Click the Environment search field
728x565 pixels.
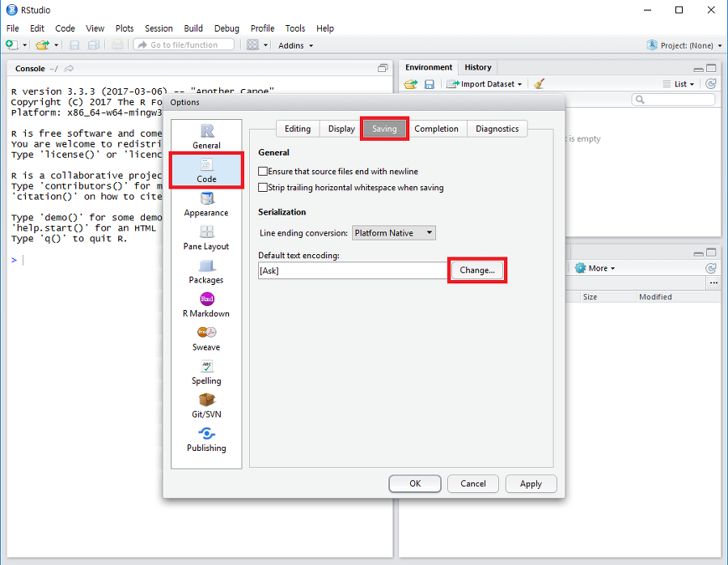[674, 100]
